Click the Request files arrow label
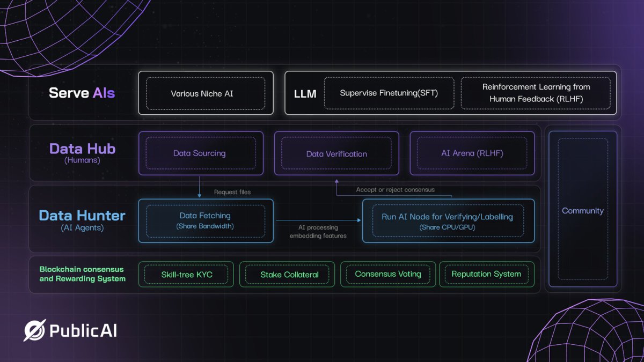 232,191
